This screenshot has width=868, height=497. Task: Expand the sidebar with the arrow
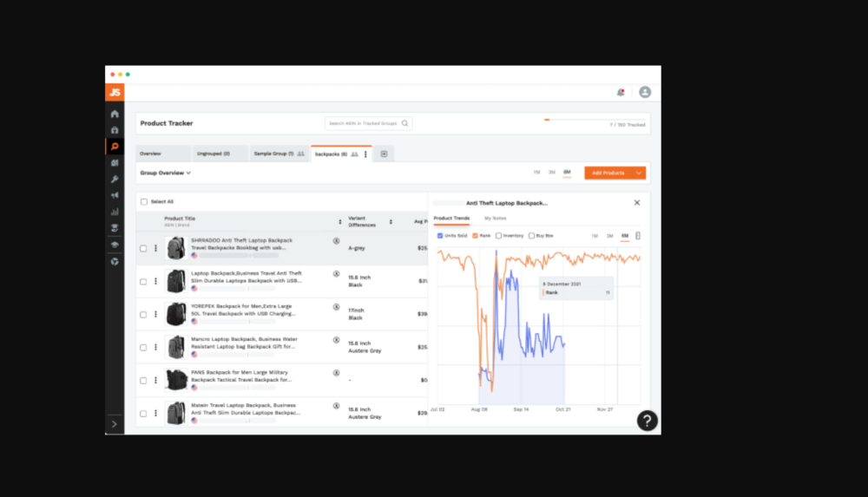pos(115,423)
